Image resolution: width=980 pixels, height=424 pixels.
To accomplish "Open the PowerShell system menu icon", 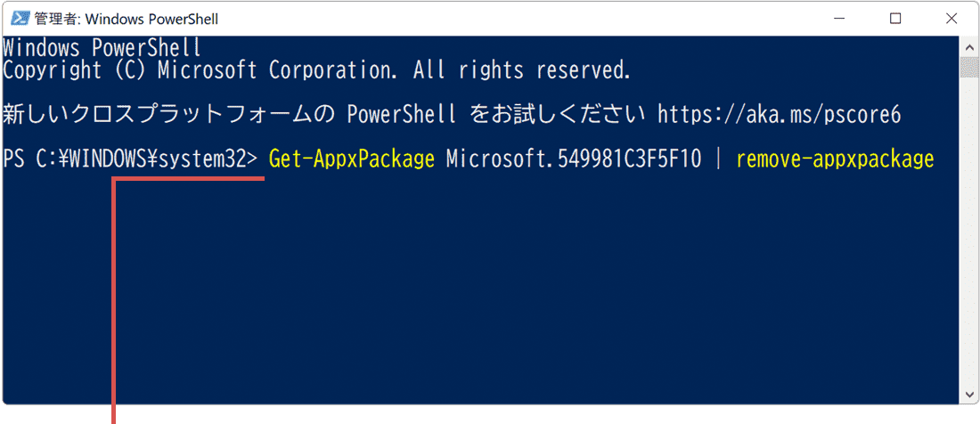I will point(15,18).
